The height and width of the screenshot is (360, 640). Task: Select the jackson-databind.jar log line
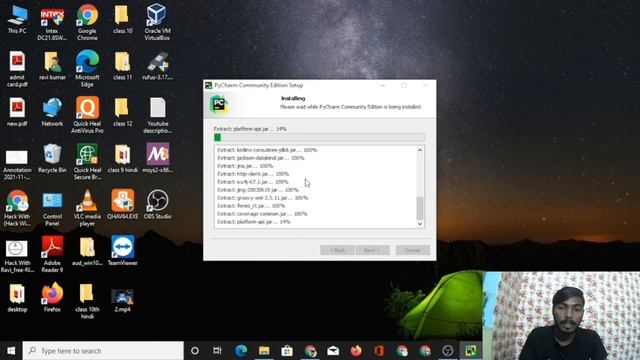pyautogui.click(x=261, y=158)
